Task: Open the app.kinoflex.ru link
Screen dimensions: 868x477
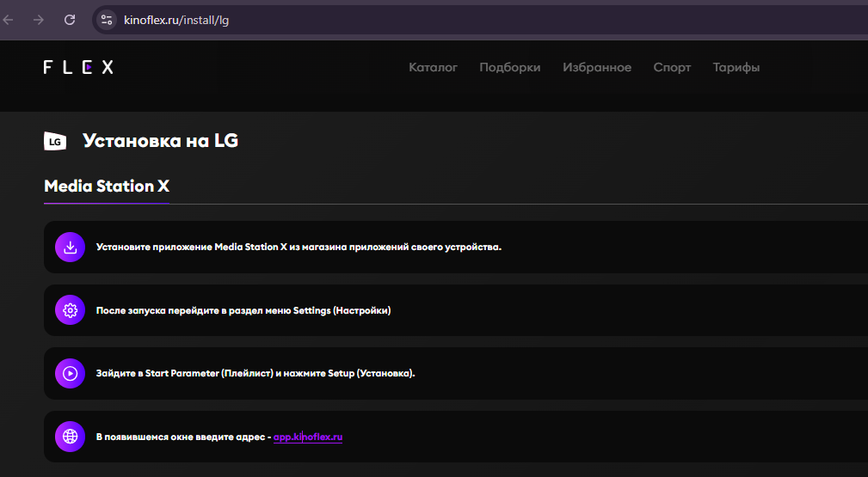Action: (x=308, y=437)
